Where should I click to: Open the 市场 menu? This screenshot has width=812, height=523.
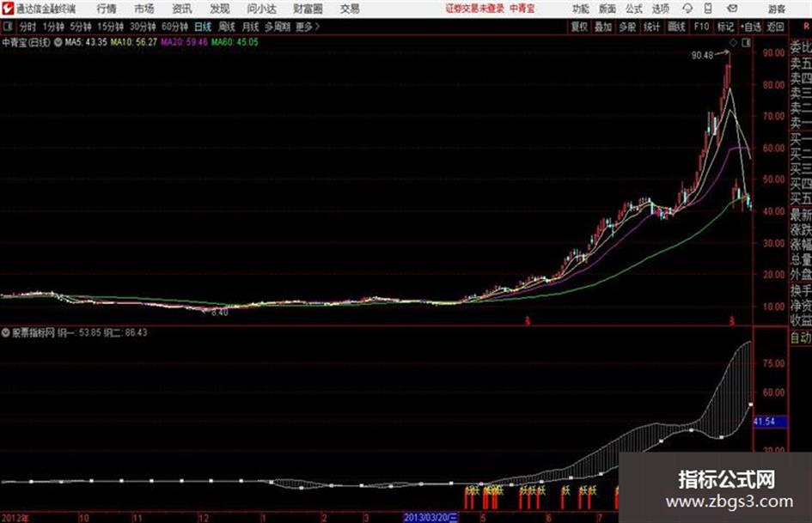click(144, 9)
